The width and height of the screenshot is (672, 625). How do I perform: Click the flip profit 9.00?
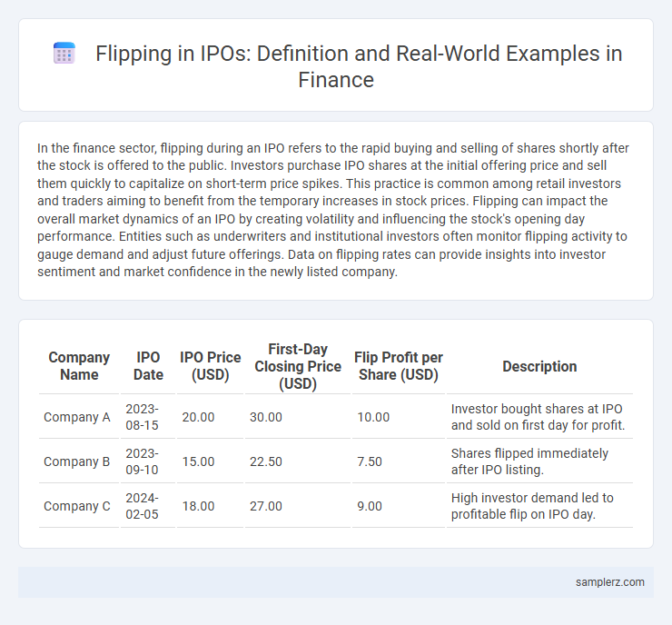[370, 506]
